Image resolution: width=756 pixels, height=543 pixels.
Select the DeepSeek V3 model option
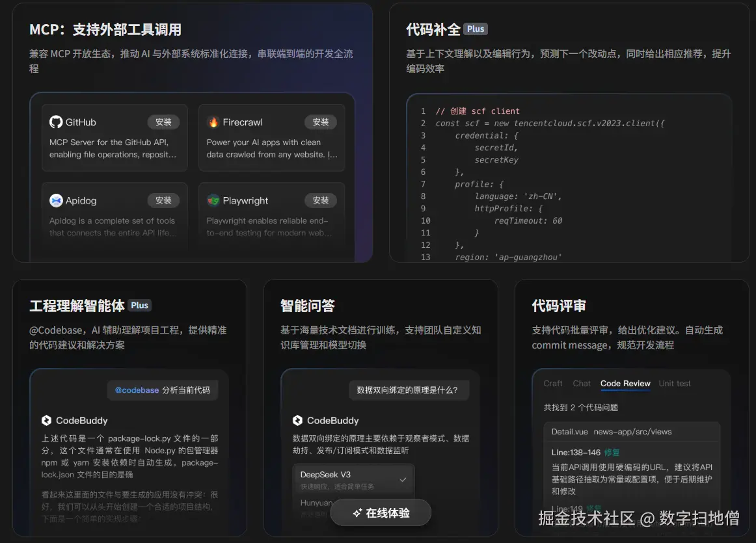[353, 480]
